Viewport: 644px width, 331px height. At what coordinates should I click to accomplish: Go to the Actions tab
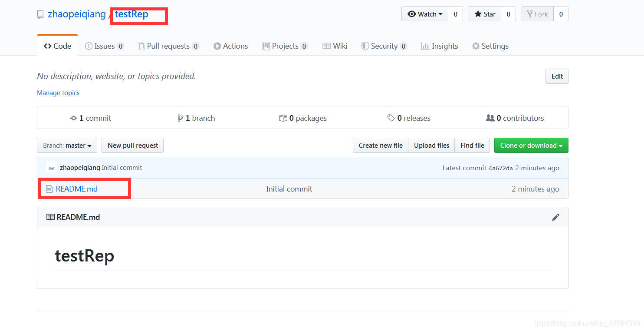pos(231,46)
